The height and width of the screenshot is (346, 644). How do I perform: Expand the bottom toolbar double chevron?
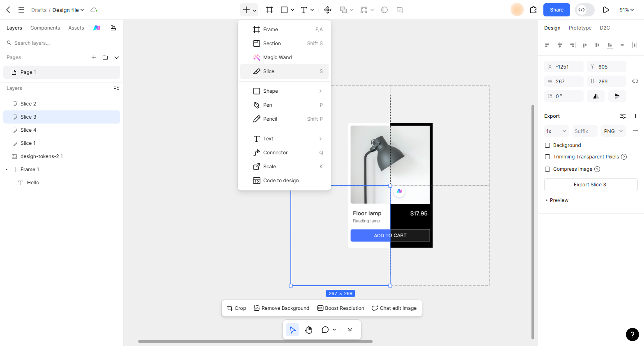click(350, 330)
